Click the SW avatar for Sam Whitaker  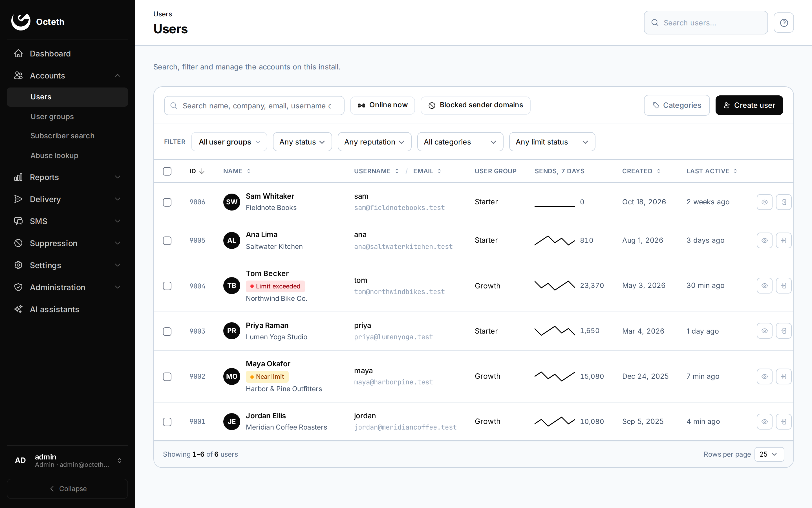pyautogui.click(x=231, y=202)
